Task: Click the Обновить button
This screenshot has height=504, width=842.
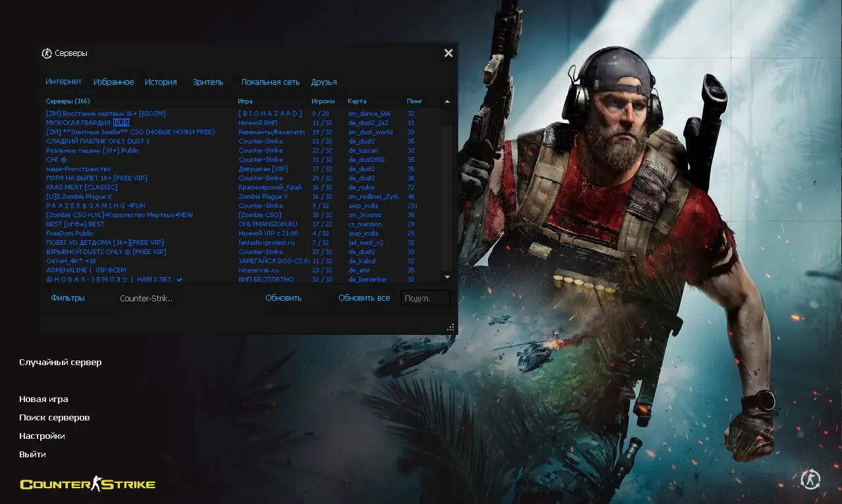Action: point(283,298)
